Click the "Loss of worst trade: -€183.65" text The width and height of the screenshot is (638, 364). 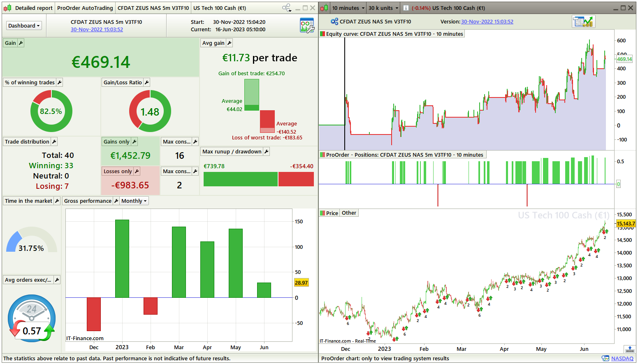tap(267, 138)
